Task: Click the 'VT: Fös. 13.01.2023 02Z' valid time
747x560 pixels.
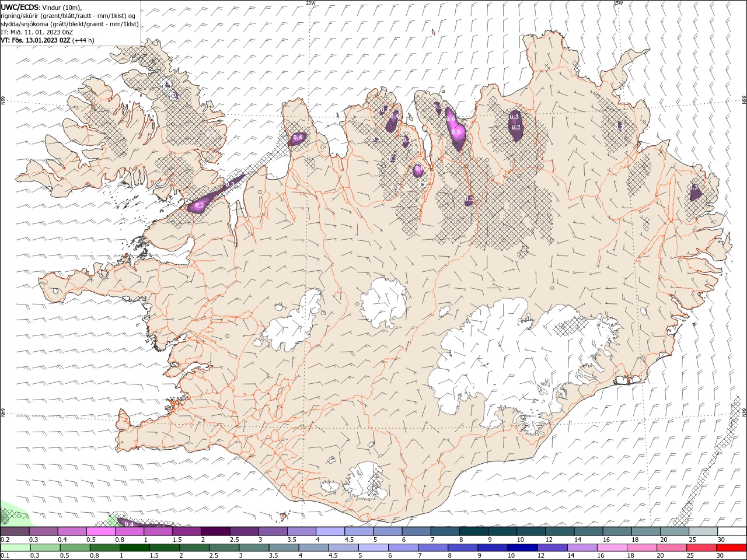Action: point(36,40)
